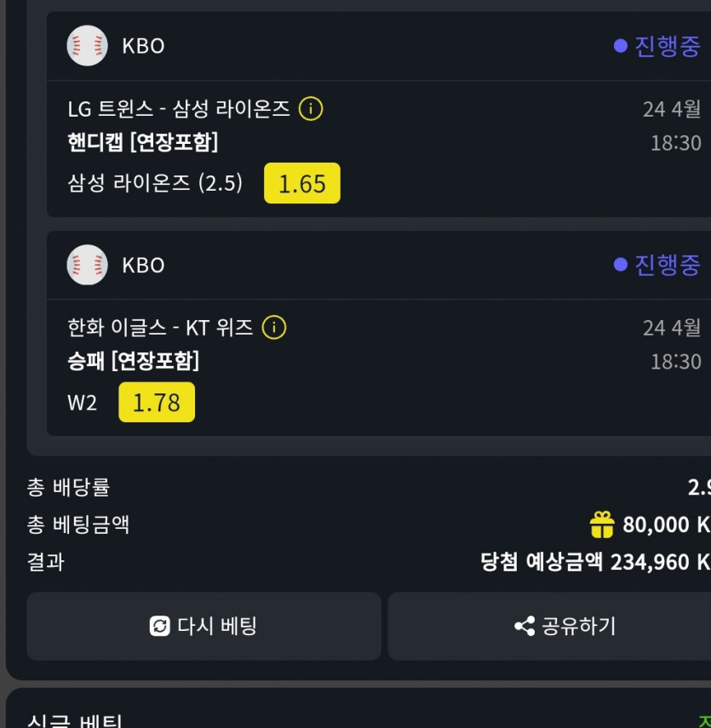Click the 진행중 status on the 한화 이글스 card
Image resolution: width=711 pixels, height=728 pixels.
click(x=657, y=265)
